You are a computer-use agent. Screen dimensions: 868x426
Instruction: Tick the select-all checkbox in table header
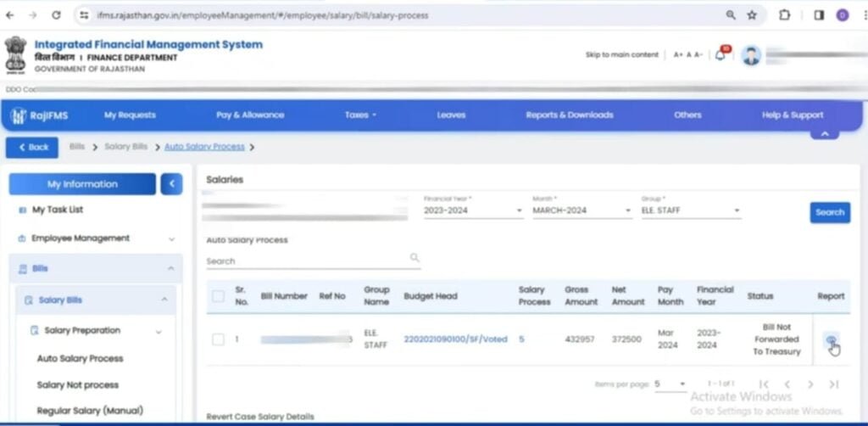[x=218, y=296]
